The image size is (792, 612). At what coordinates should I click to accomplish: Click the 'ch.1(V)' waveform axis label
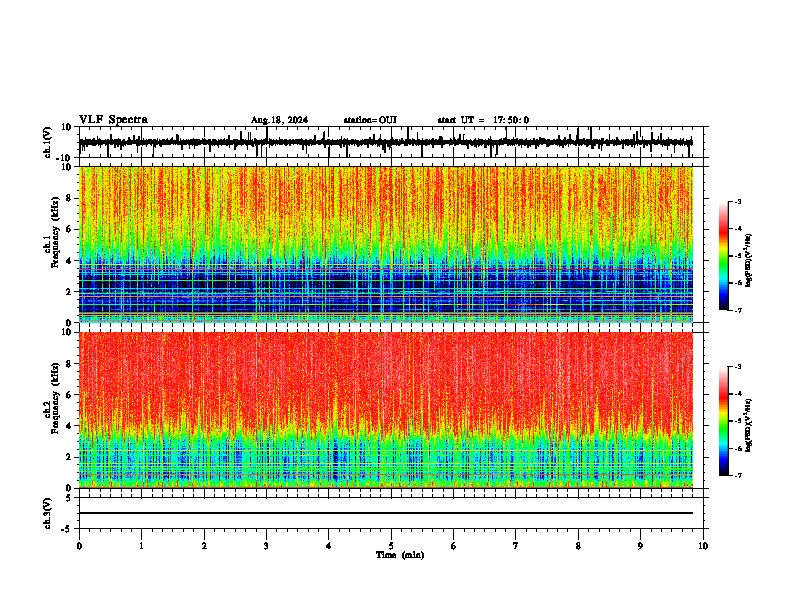[x=48, y=142]
